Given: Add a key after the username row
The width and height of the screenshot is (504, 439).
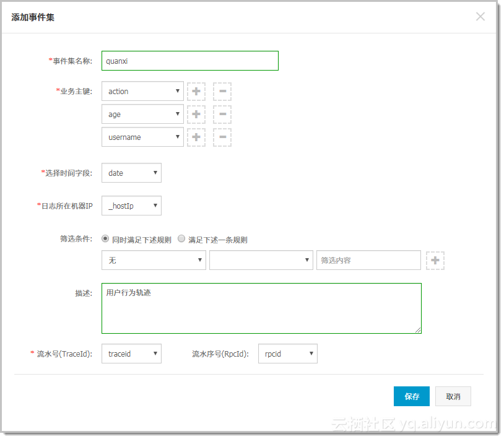Looking at the screenshot, I should [196, 137].
